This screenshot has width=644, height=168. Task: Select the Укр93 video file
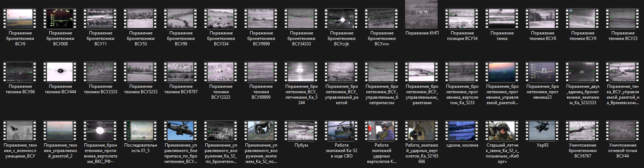point(543,131)
